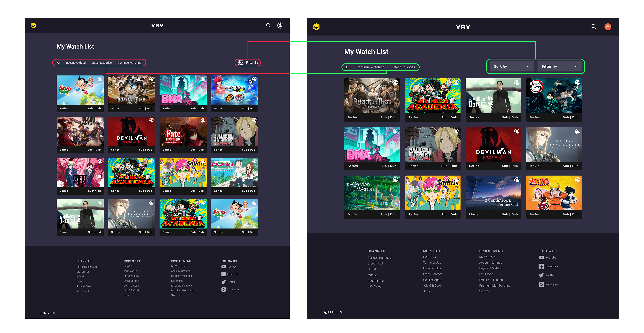Toggle watchlist badge on Garden of Words card
644x333 pixels.
coord(395,180)
